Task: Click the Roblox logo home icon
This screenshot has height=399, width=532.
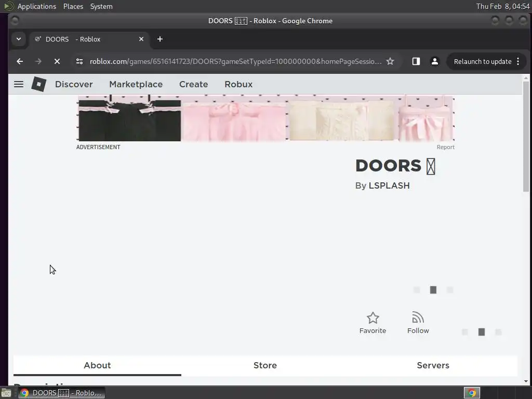Action: (x=38, y=84)
